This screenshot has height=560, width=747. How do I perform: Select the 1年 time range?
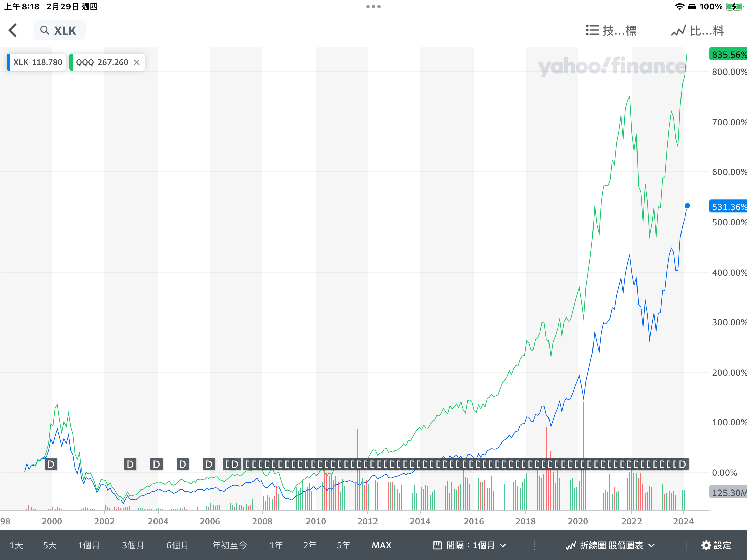tap(276, 545)
